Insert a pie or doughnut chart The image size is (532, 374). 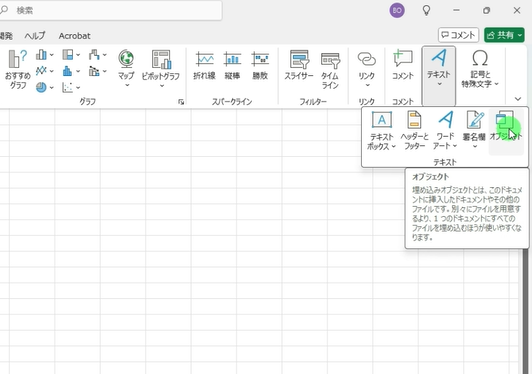41,87
